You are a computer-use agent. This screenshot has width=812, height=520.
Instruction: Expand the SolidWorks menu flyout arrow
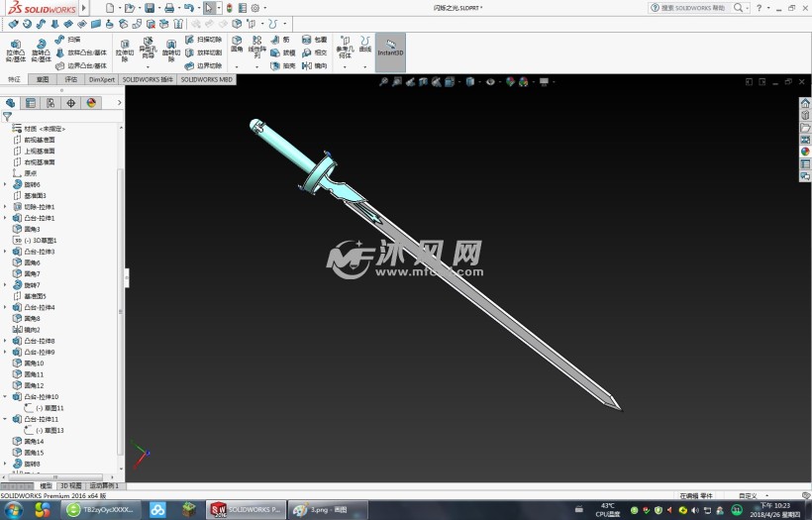(84, 8)
